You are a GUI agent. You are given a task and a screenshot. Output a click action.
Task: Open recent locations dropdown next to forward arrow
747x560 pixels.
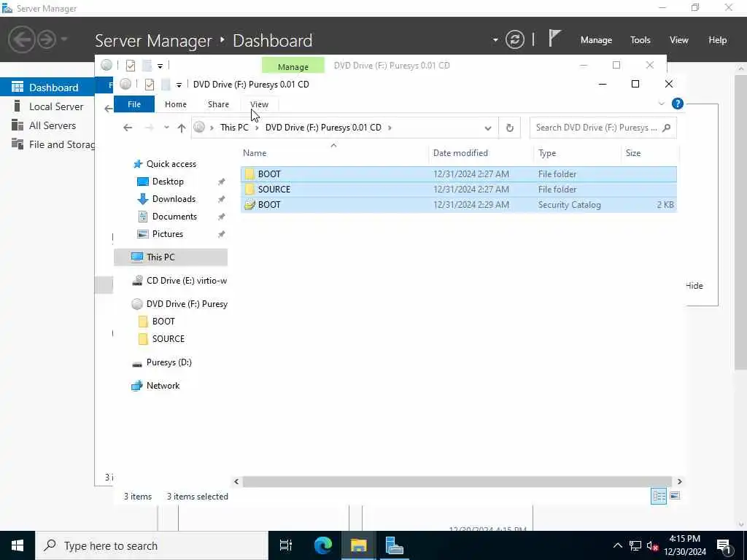click(x=166, y=128)
